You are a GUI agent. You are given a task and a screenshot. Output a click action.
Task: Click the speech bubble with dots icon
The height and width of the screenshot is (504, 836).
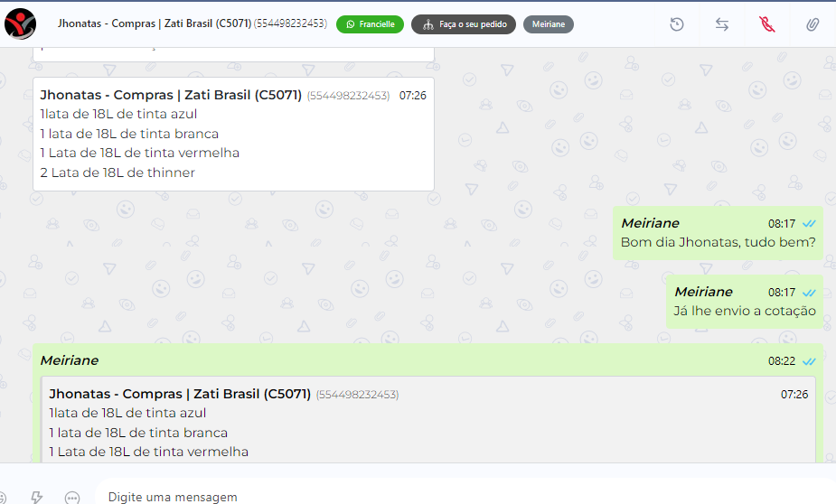pos(72,498)
